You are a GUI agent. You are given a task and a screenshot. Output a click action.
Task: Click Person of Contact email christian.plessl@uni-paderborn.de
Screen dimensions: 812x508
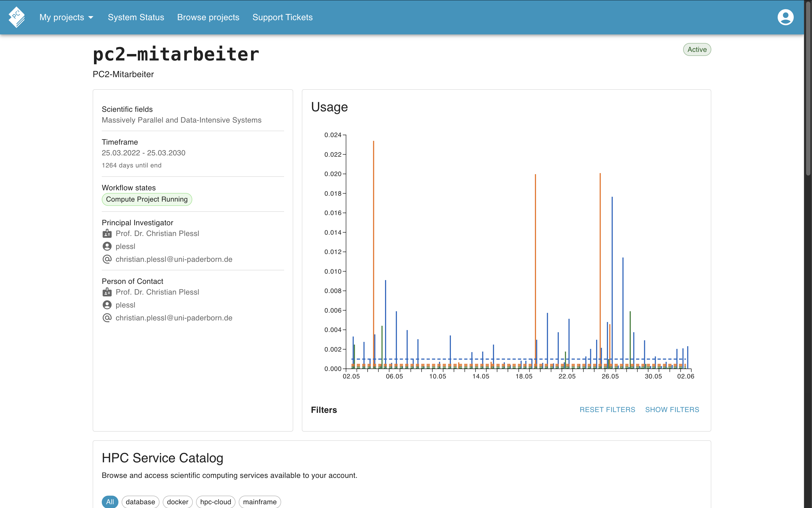tap(174, 318)
